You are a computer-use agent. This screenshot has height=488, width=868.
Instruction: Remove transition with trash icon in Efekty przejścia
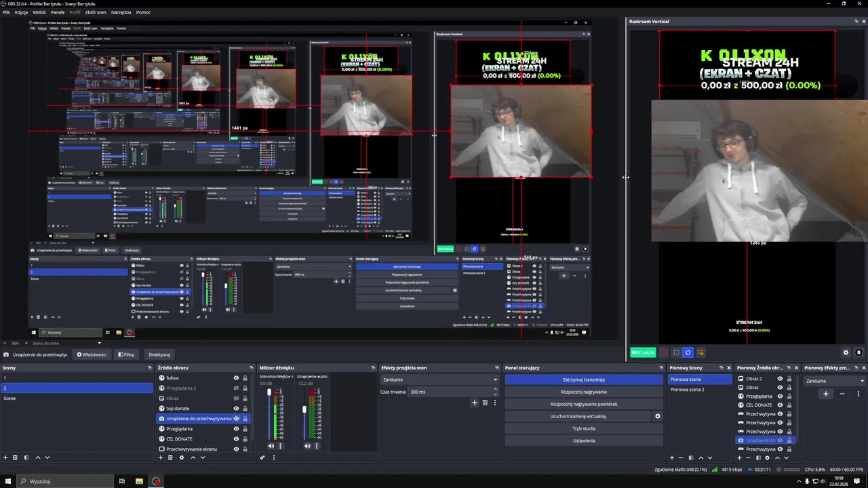485,403
